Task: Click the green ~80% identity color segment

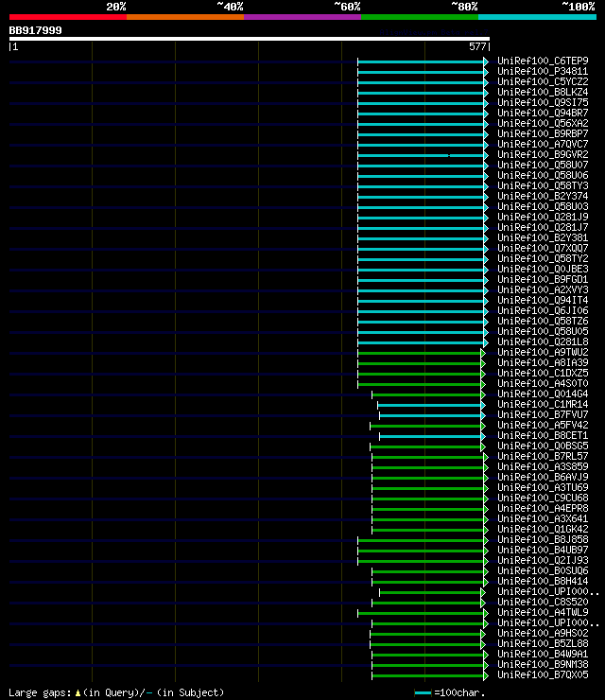Action: (x=420, y=17)
